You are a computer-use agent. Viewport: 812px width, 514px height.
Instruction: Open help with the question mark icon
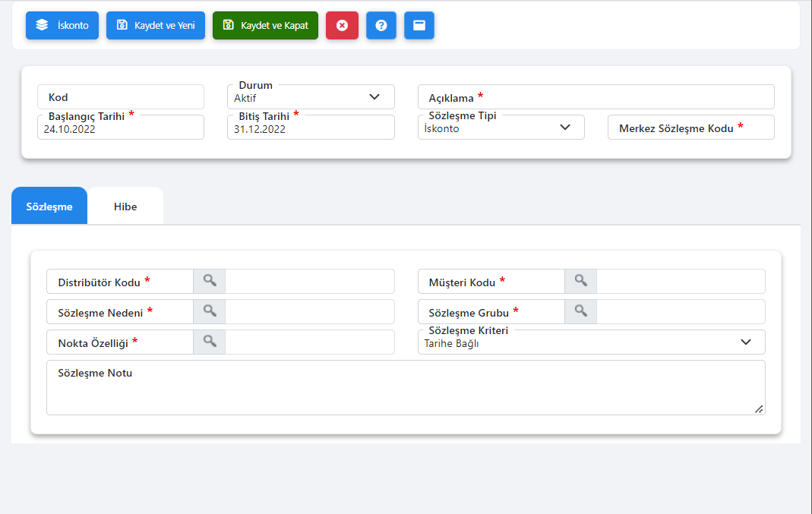pyautogui.click(x=381, y=25)
